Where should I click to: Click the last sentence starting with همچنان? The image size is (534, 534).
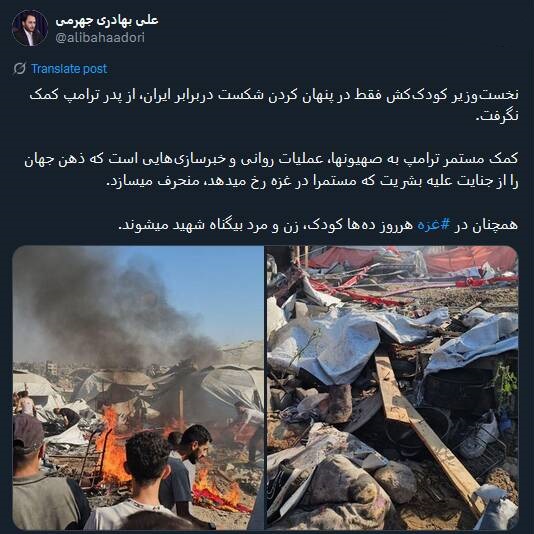[318, 225]
